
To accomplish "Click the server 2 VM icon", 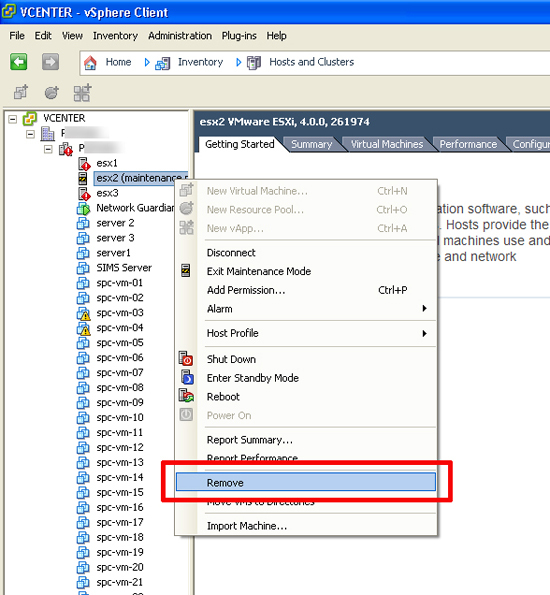I will click(x=83, y=223).
